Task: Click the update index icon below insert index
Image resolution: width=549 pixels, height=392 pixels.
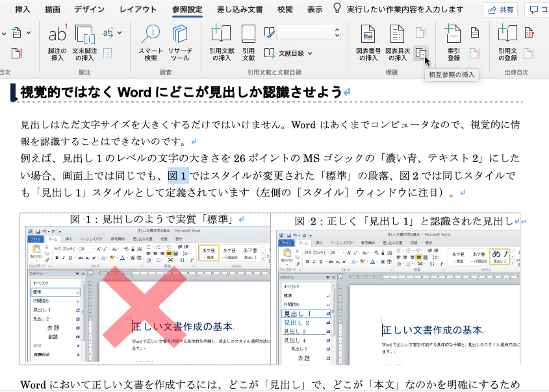Action: (x=475, y=53)
